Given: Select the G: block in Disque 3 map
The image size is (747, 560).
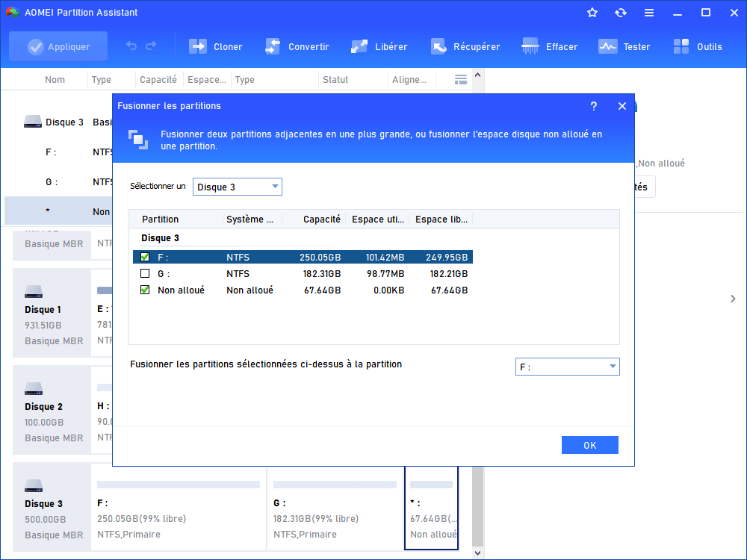Looking at the screenshot, I should click(x=335, y=508).
